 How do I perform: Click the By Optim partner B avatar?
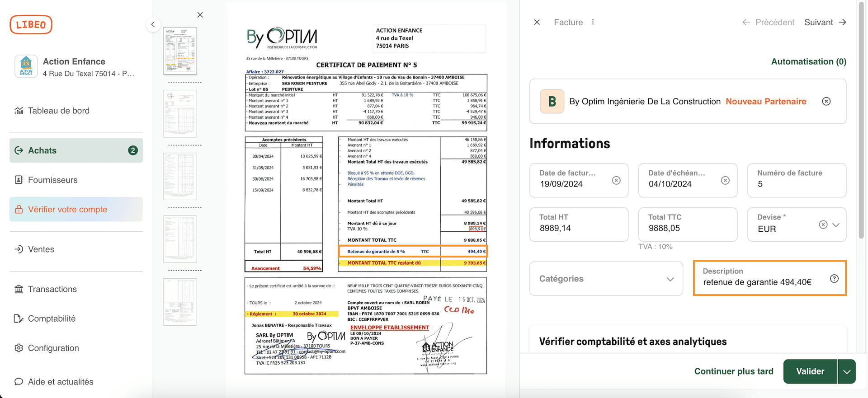coord(552,101)
